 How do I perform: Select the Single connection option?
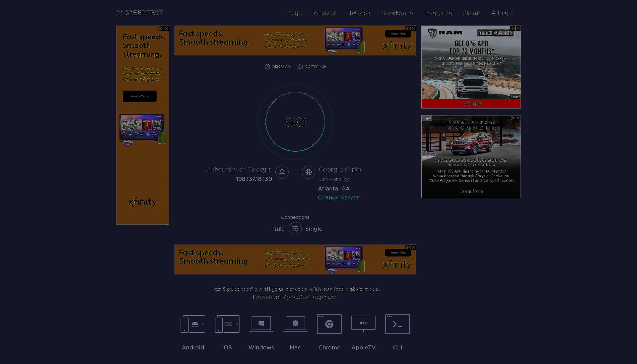point(314,229)
